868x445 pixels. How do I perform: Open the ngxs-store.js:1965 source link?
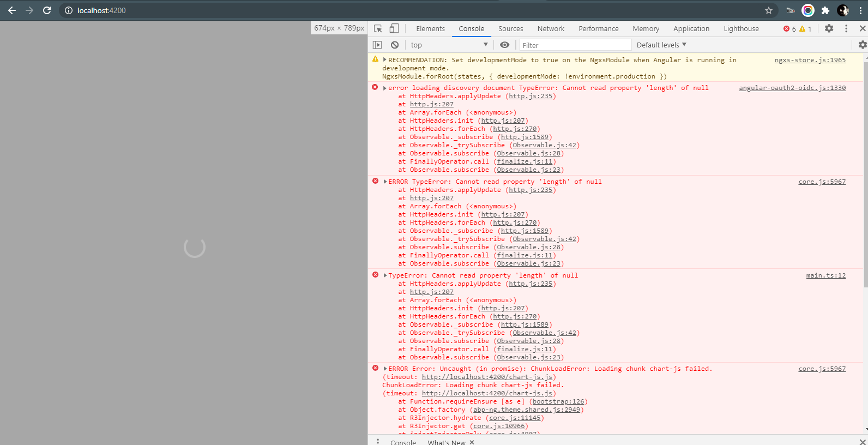click(810, 60)
